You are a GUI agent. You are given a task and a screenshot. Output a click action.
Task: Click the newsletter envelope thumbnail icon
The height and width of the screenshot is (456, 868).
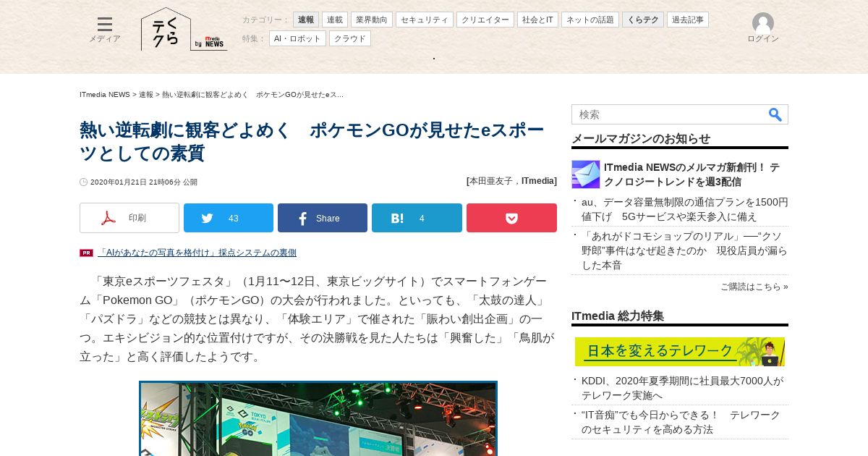coord(586,174)
